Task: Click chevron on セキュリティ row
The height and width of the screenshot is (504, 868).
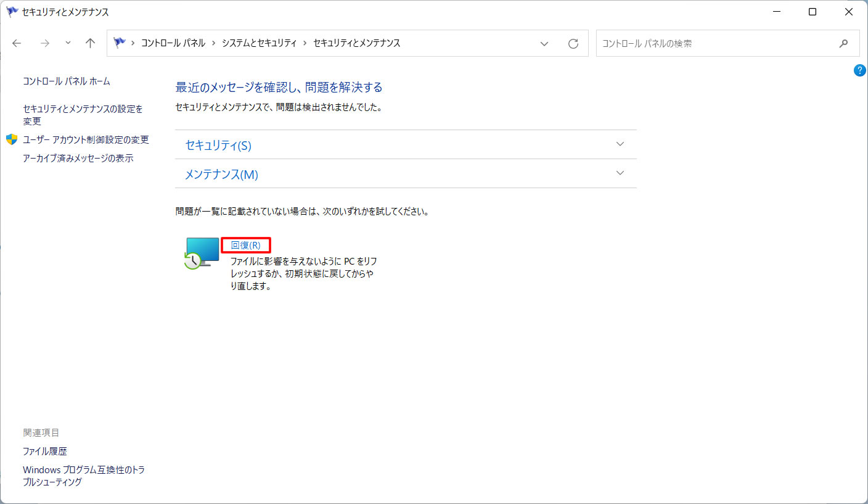Action: (620, 144)
